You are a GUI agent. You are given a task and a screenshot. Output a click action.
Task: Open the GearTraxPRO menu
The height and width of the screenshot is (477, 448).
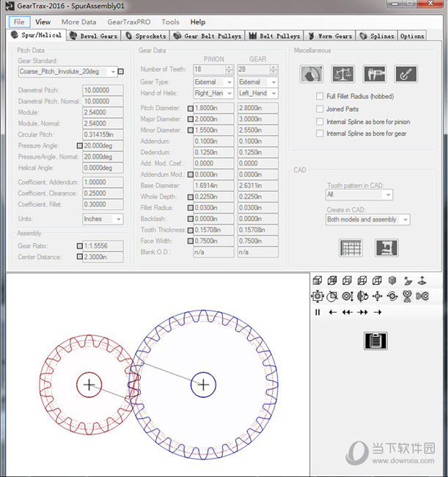(x=129, y=22)
